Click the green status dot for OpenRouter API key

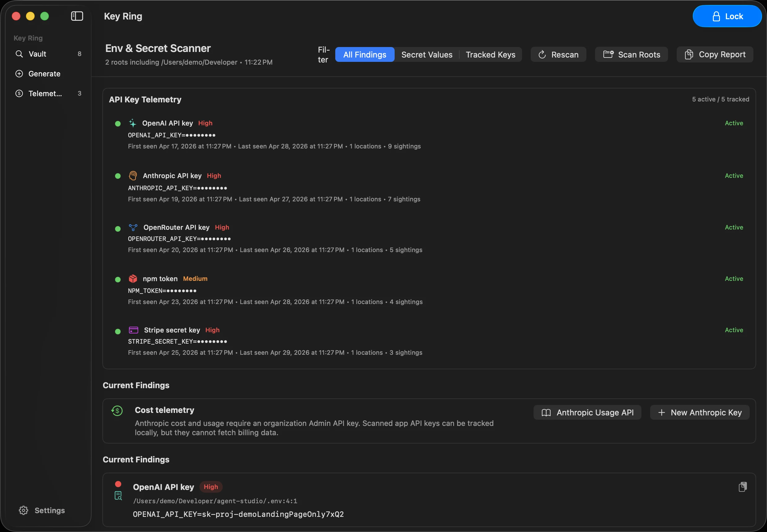click(x=118, y=229)
